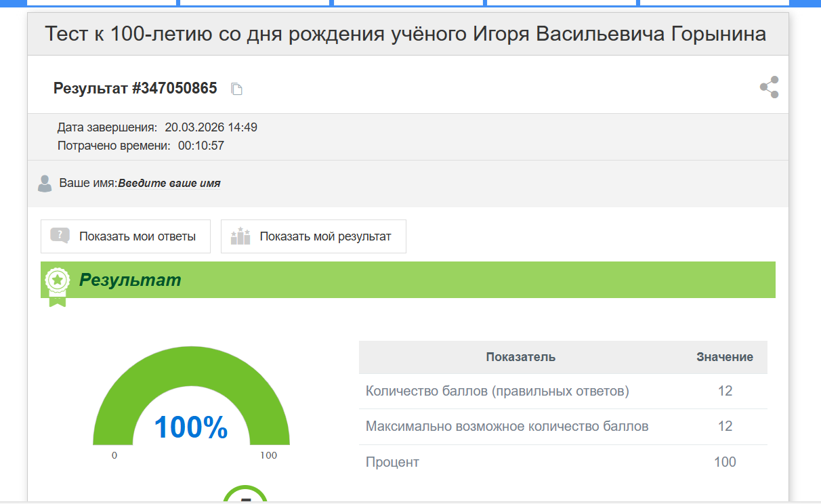Show my answers via "Показать мои ответы"
The height and width of the screenshot is (504, 821).
[137, 236]
